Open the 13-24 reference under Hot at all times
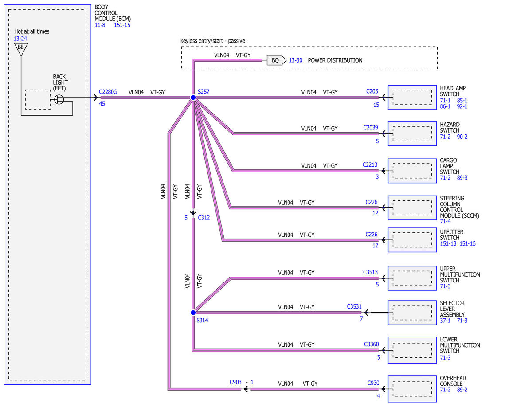The image size is (532, 411). point(20,39)
